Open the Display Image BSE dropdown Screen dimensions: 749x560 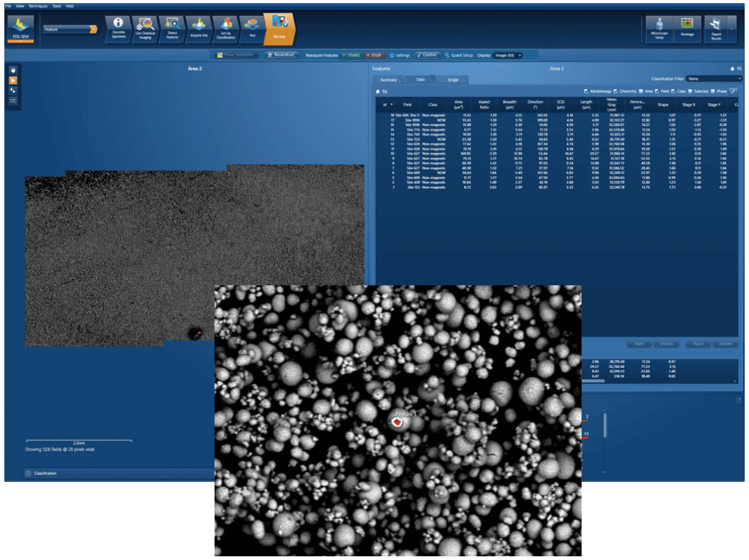tap(507, 55)
